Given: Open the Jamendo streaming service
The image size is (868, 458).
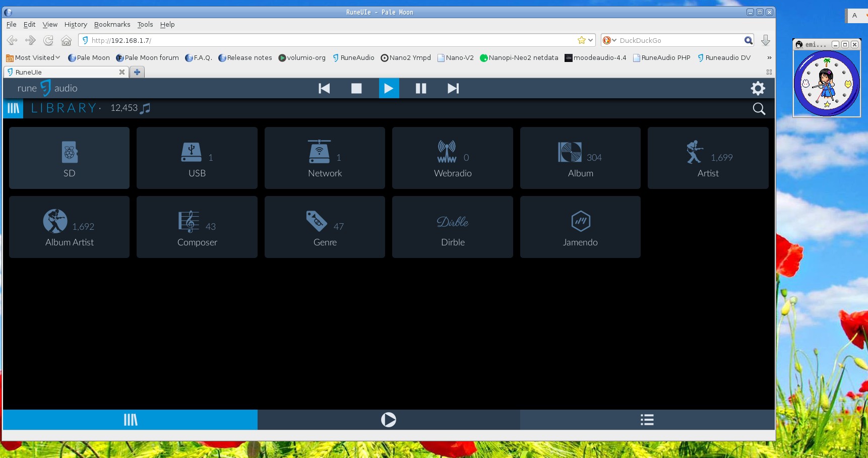Looking at the screenshot, I should coord(580,227).
